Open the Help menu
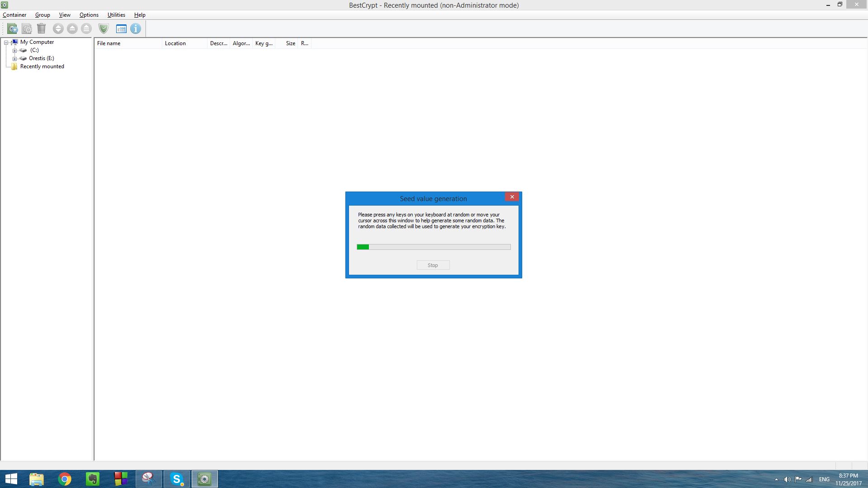This screenshot has height=488, width=868. pyautogui.click(x=140, y=15)
